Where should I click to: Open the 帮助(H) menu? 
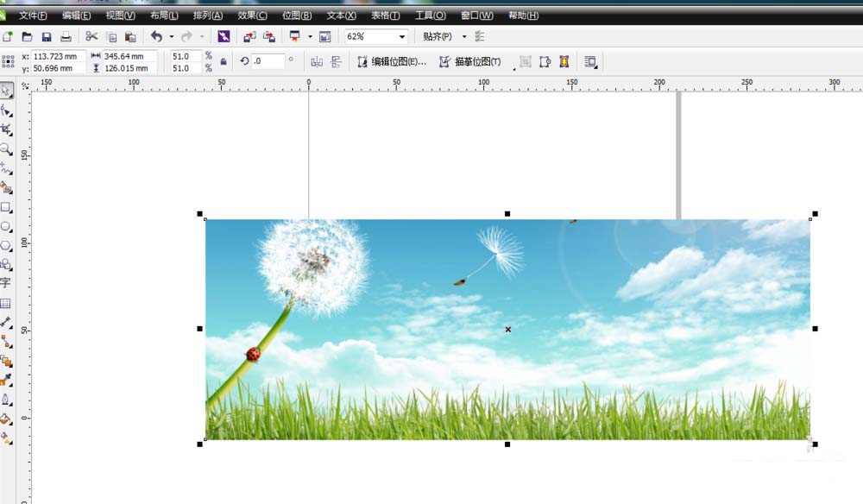click(x=524, y=16)
